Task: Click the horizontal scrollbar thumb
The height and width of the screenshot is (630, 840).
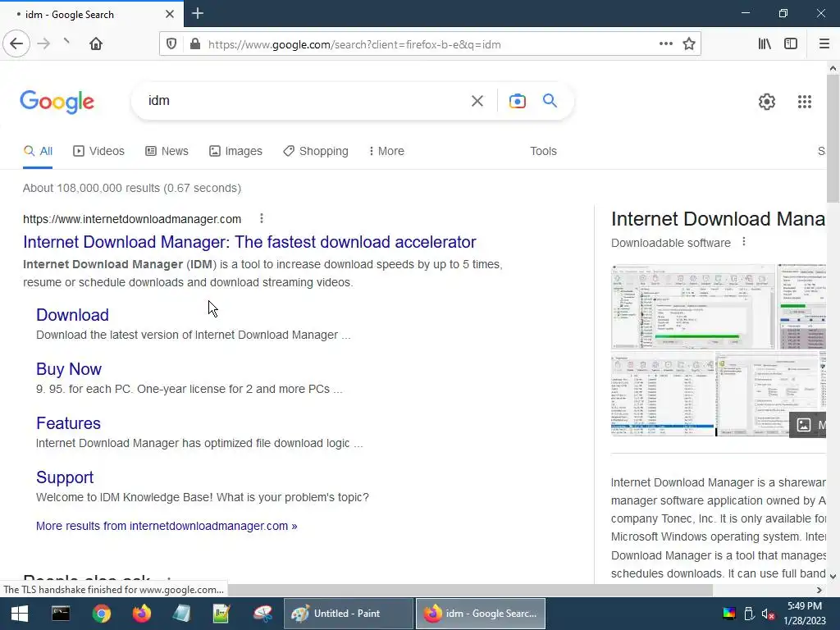Action: (470, 590)
